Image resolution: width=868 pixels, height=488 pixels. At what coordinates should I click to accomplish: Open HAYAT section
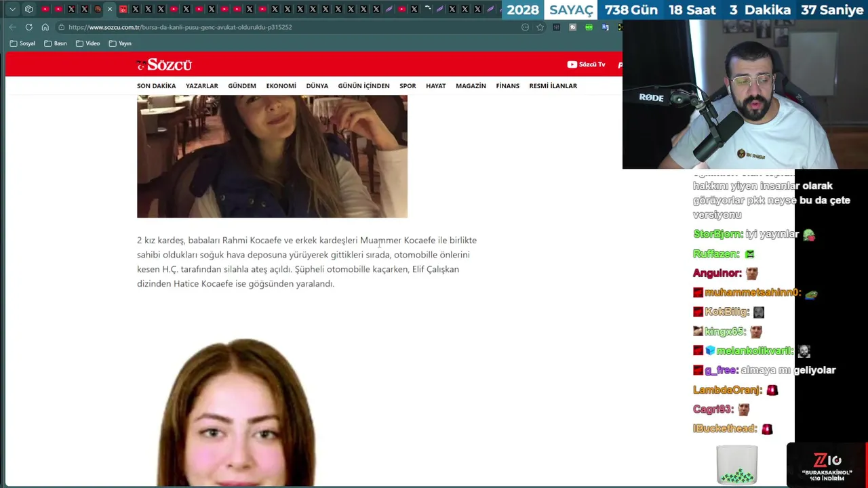pyautogui.click(x=435, y=86)
